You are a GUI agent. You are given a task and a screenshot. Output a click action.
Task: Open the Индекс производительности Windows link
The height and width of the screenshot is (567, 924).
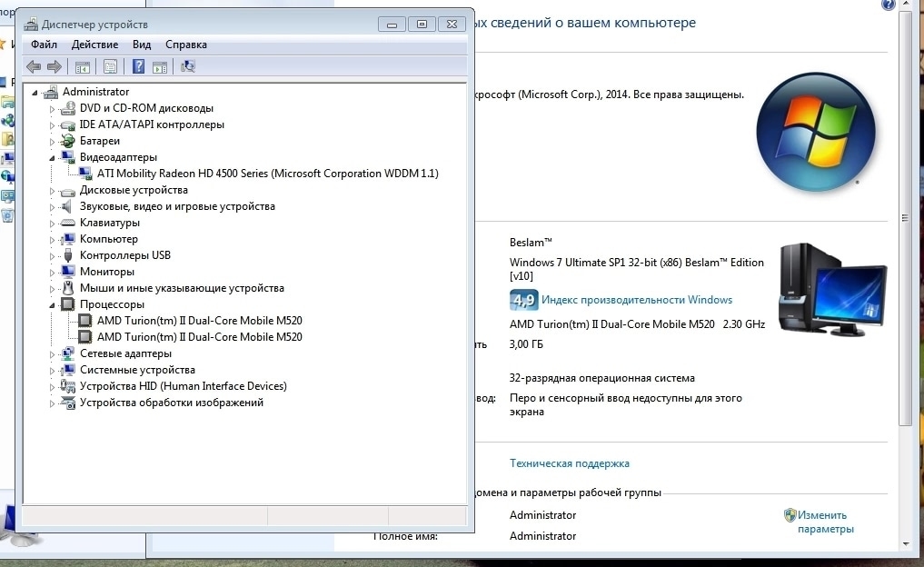point(636,300)
